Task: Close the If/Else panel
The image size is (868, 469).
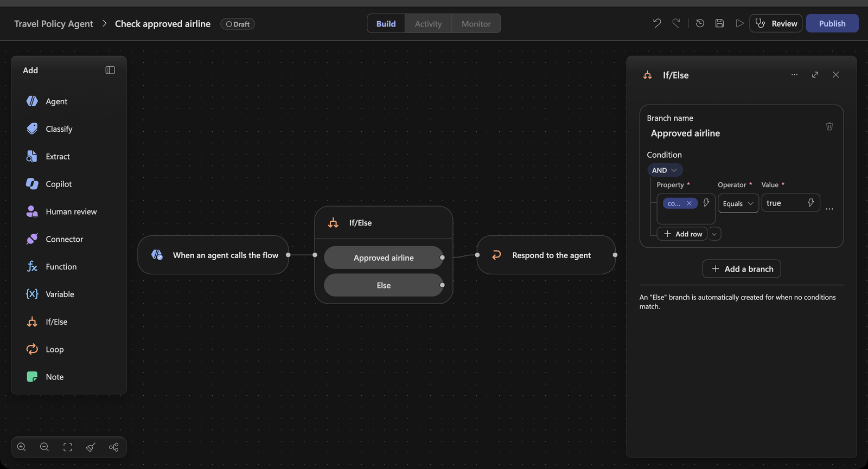Action: 835,75
